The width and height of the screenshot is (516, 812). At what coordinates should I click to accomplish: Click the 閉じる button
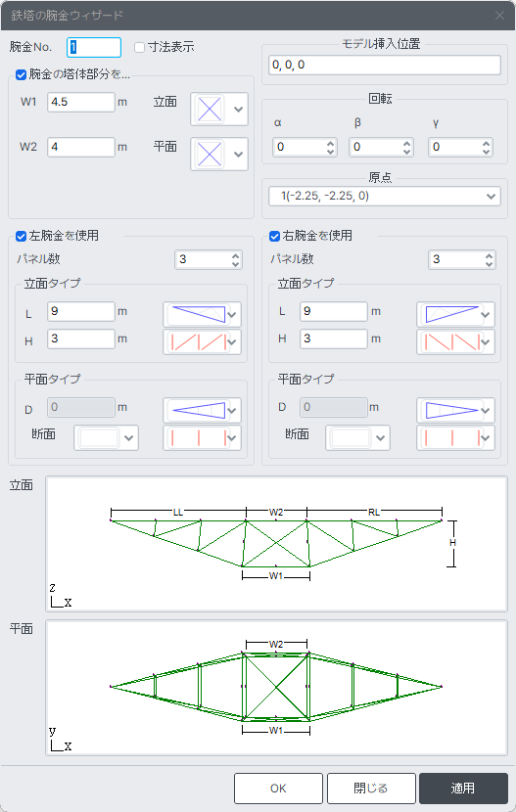coord(371,789)
